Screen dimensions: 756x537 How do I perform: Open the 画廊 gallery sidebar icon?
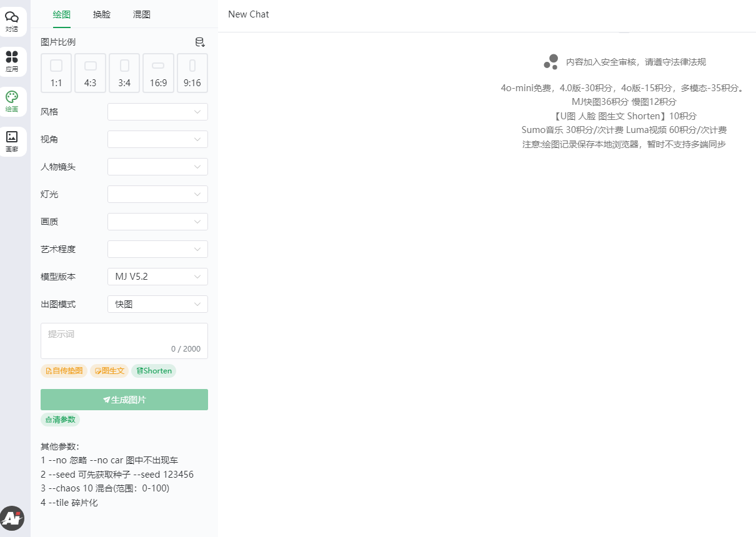tap(12, 141)
